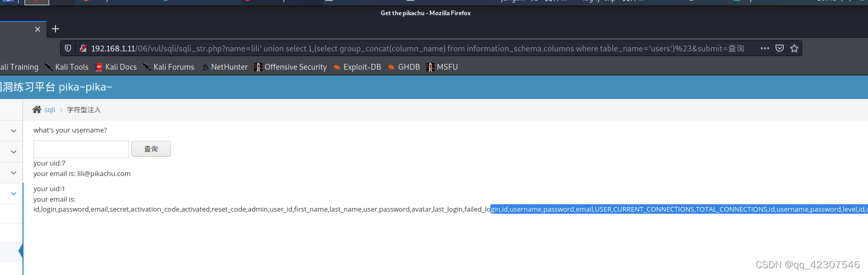
Task: Click the column names result line
Action: [x=451, y=210]
